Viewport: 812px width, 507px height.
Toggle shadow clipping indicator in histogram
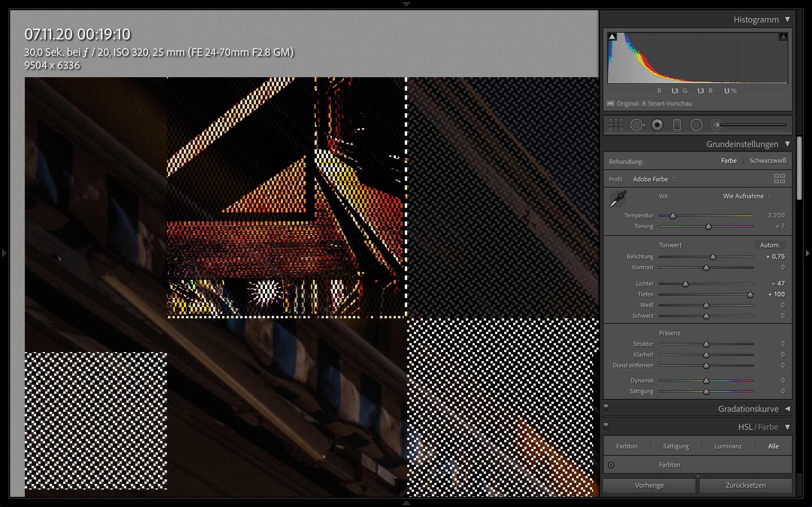[612, 37]
